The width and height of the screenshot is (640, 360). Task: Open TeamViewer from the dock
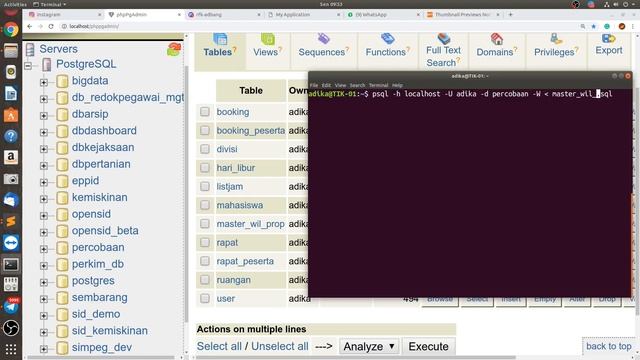click(x=11, y=243)
